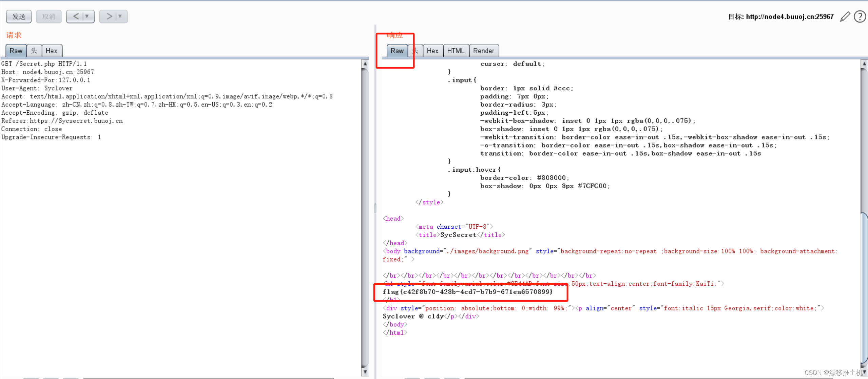Open the forward history dropdown arrow
868x379 pixels.
pos(120,16)
